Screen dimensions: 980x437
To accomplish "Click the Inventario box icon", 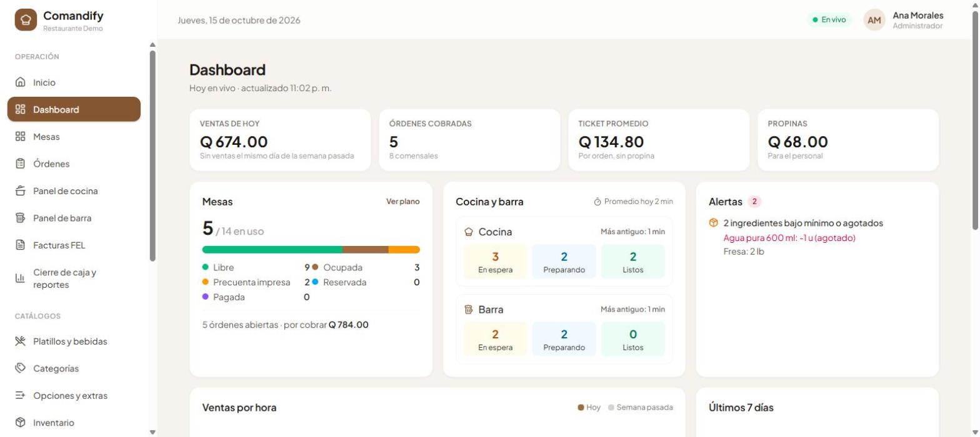I will [20, 423].
